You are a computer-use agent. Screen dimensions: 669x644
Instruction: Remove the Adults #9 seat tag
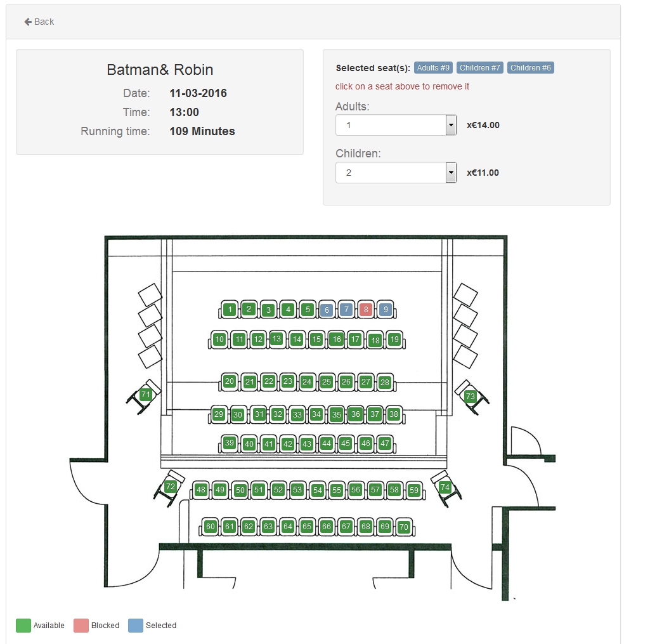pyautogui.click(x=433, y=68)
